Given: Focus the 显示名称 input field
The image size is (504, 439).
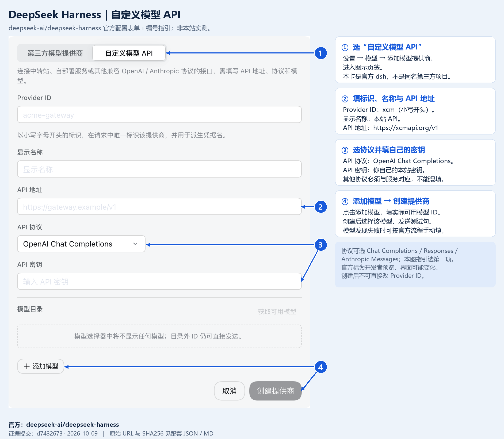Looking at the screenshot, I should (159, 169).
